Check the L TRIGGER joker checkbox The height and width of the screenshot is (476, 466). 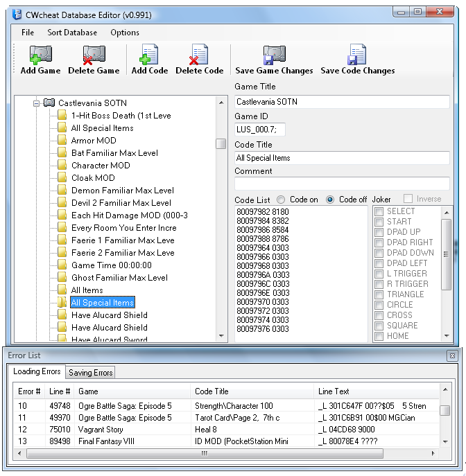[379, 274]
